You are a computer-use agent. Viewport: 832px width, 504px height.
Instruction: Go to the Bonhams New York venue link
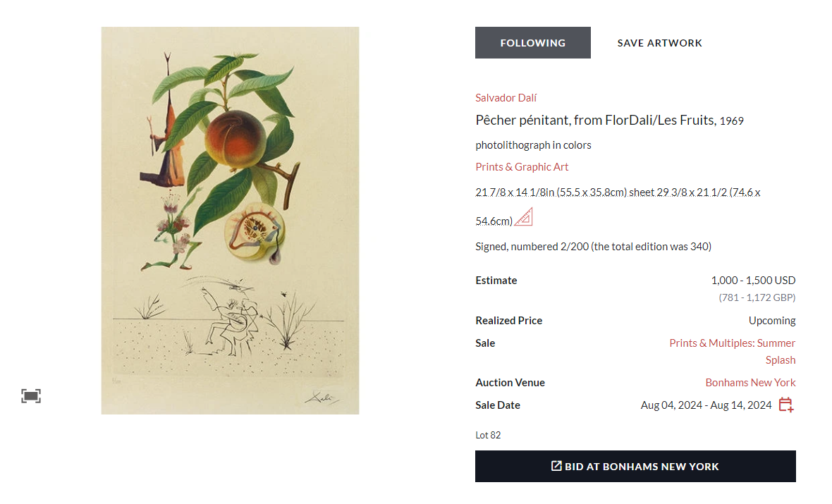pos(750,383)
